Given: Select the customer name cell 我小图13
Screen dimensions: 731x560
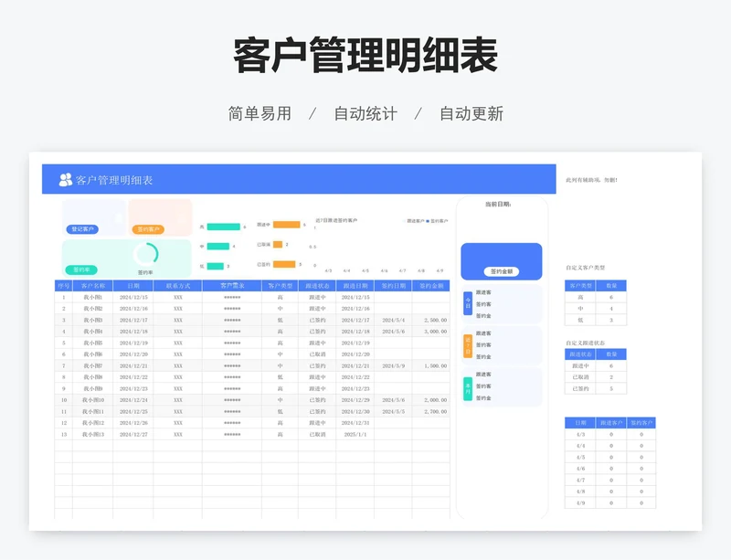Looking at the screenshot, I should (x=93, y=434).
